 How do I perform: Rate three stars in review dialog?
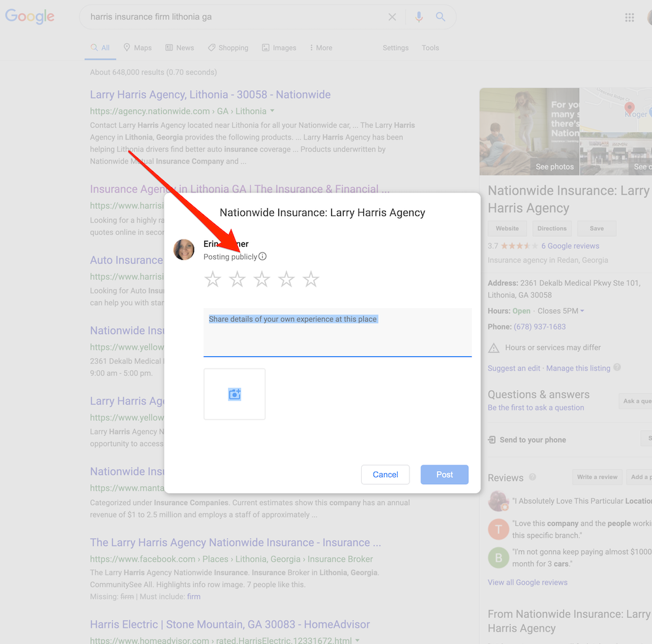(261, 279)
